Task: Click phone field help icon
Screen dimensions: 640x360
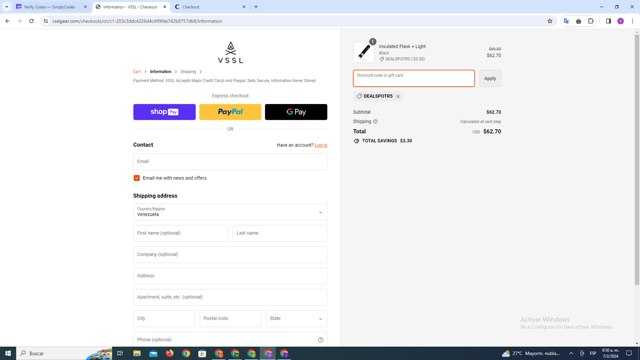Action: (x=320, y=340)
